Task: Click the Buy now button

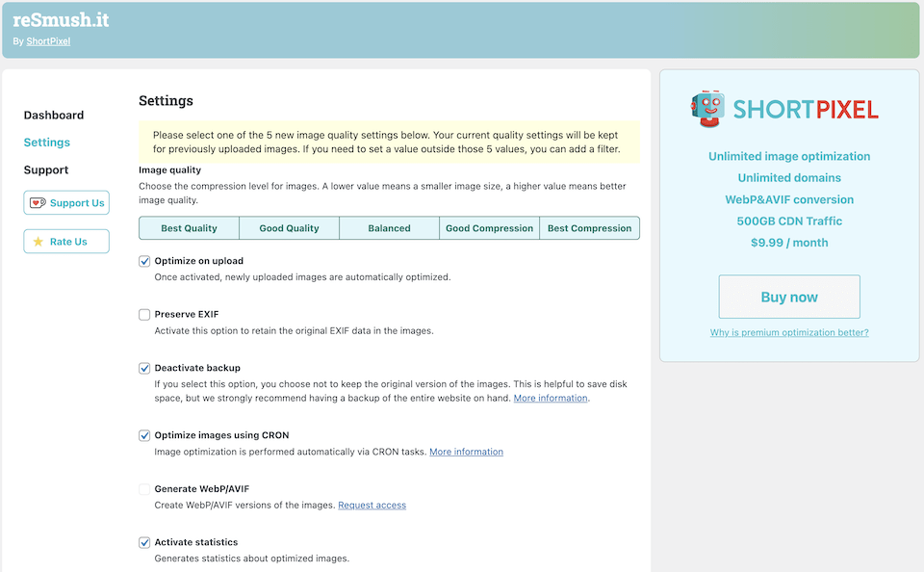Action: pyautogui.click(x=789, y=297)
